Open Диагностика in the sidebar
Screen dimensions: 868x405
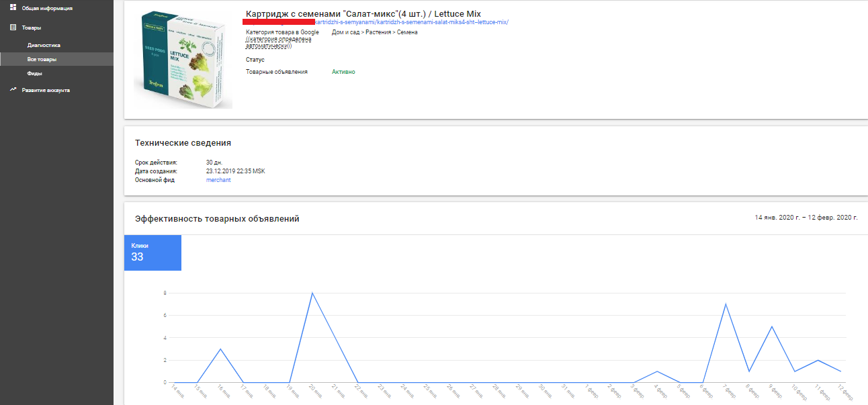pos(44,45)
